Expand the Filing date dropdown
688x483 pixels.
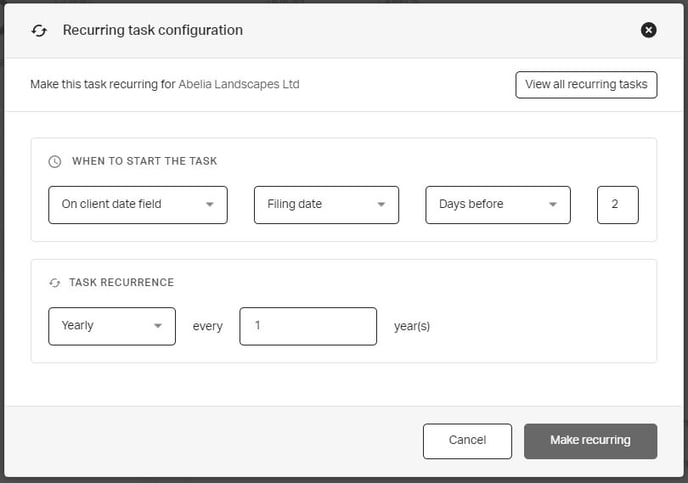[x=326, y=205]
